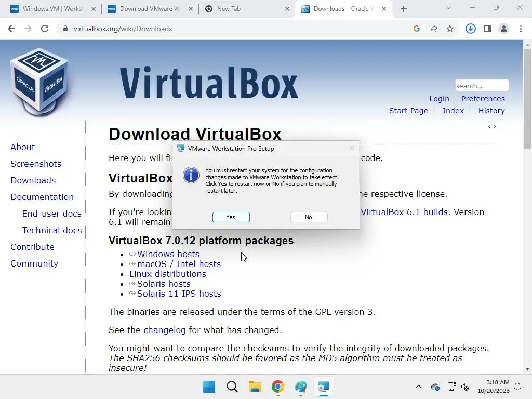Toggle the browser side panel

pos(487,29)
